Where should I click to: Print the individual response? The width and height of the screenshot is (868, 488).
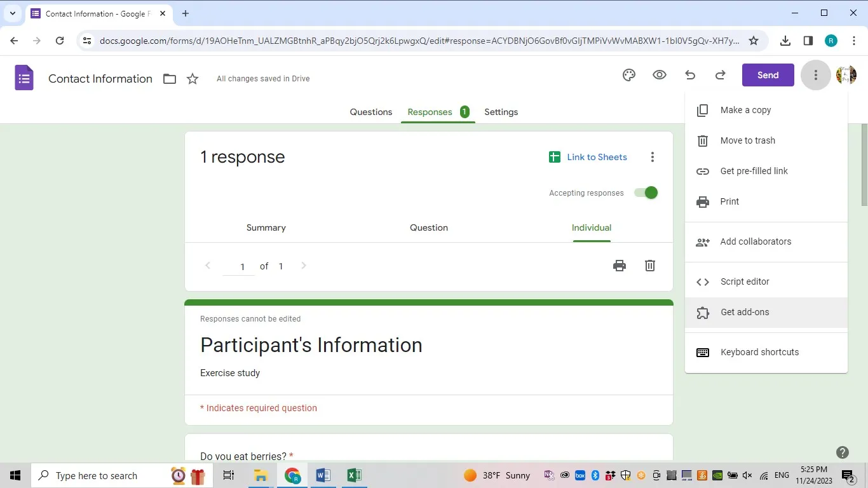pos(619,266)
